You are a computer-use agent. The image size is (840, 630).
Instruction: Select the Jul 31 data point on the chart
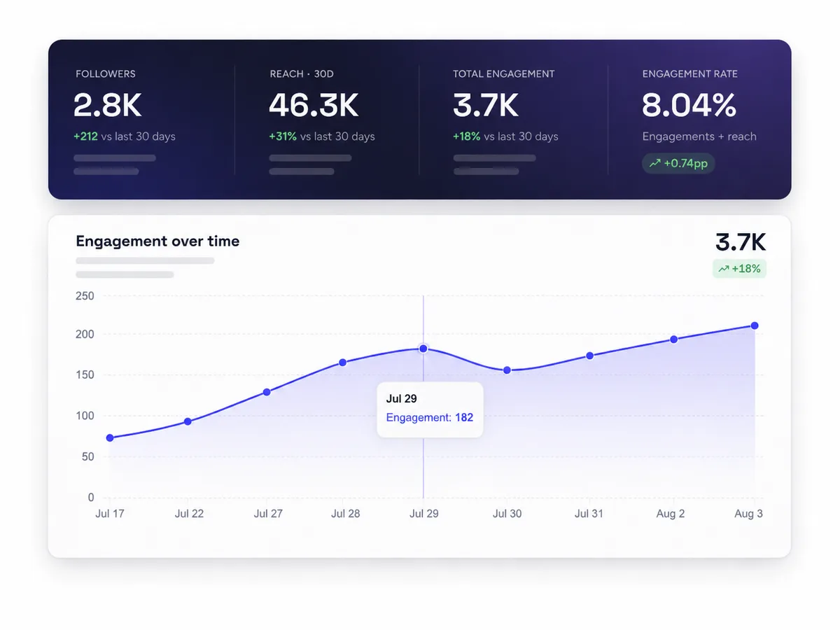pyautogui.click(x=589, y=356)
